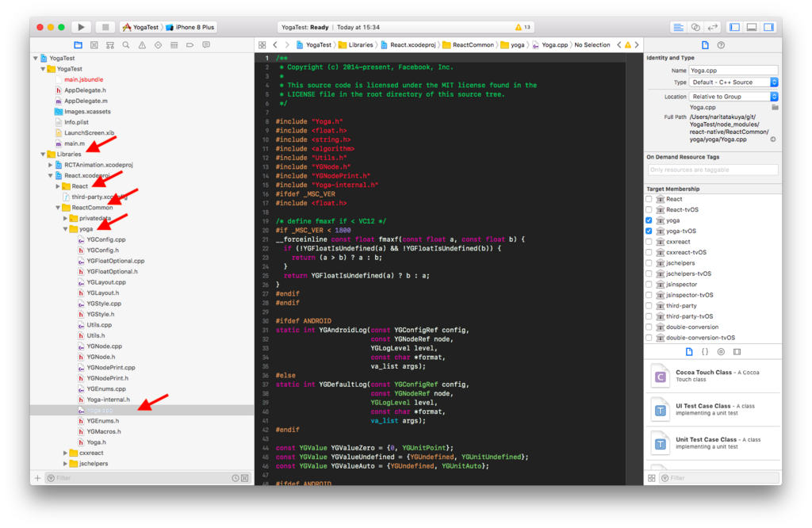Select UI Test Case Class template
The width and height of the screenshot is (812, 528).
point(713,410)
